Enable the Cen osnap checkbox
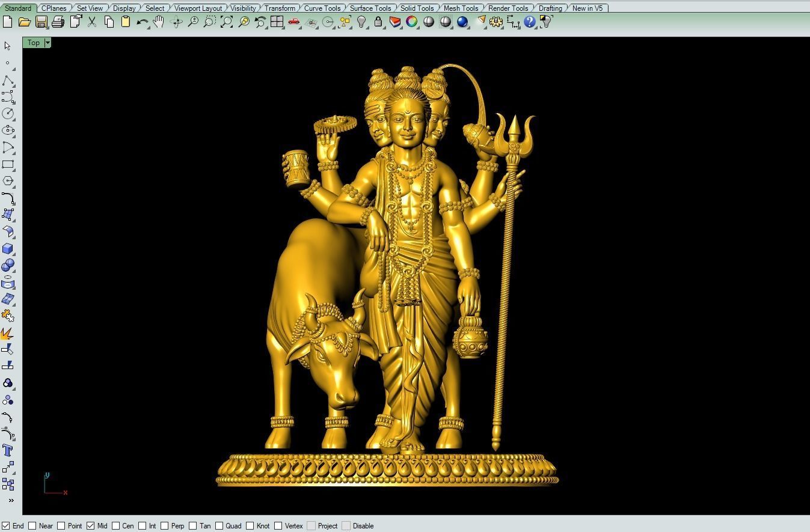 click(116, 525)
